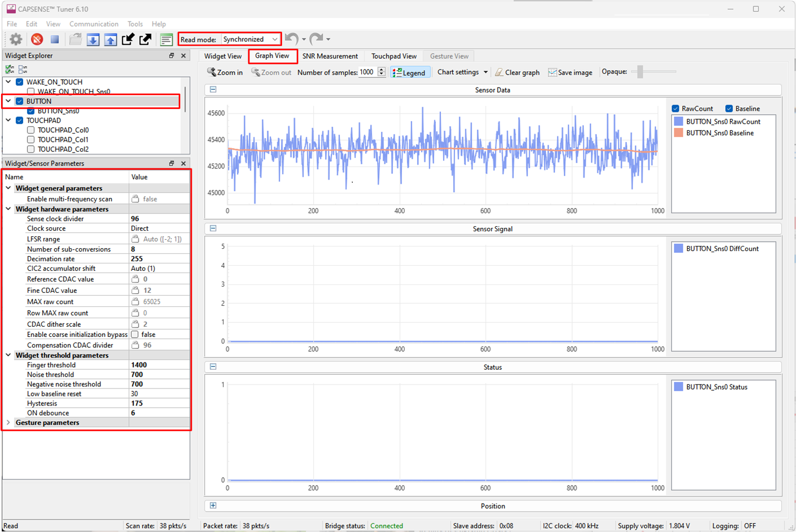Image resolution: width=796 pixels, height=532 pixels.
Task: Switch to the Touchpad View tab
Action: point(394,56)
